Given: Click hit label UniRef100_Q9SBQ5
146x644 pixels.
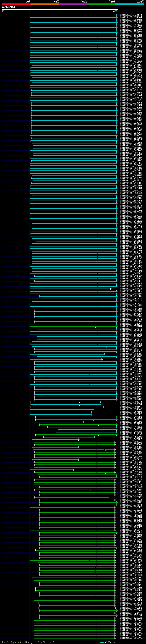Looking at the screenshot, I should [x=131, y=384].
